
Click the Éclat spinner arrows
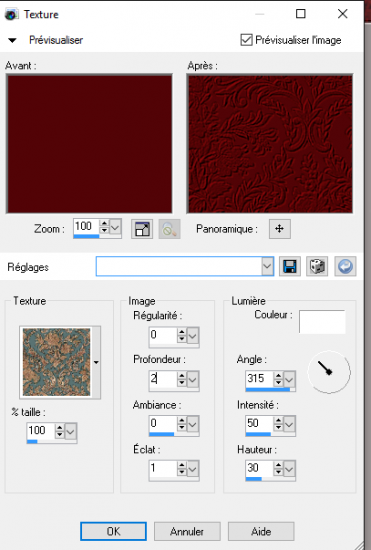click(182, 469)
